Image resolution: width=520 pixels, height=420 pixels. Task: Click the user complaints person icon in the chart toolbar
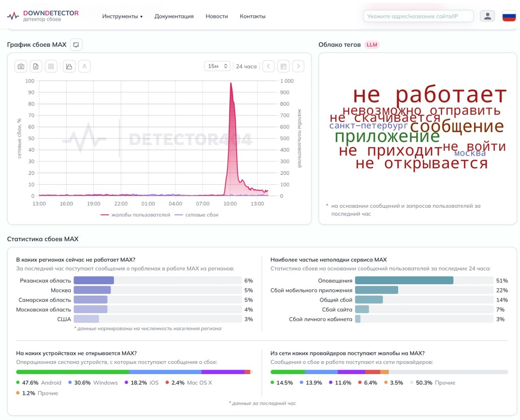click(x=84, y=66)
